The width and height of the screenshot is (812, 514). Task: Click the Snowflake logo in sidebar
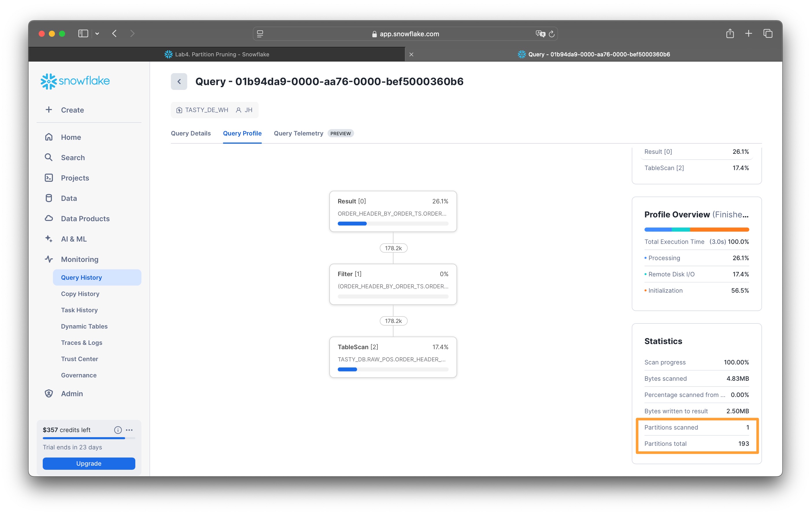[x=75, y=81]
